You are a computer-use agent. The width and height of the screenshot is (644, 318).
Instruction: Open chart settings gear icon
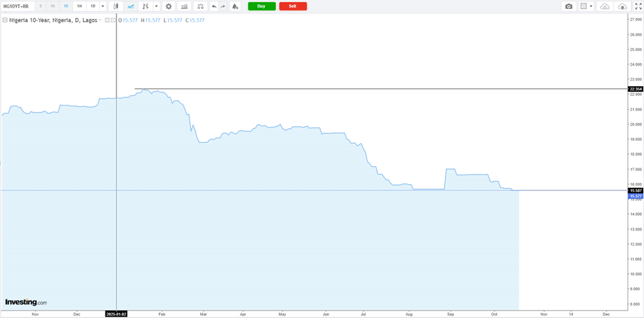pyautogui.click(x=169, y=6)
